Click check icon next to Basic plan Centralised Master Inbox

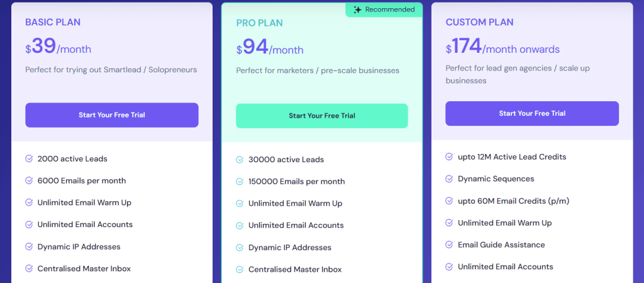[x=29, y=269]
